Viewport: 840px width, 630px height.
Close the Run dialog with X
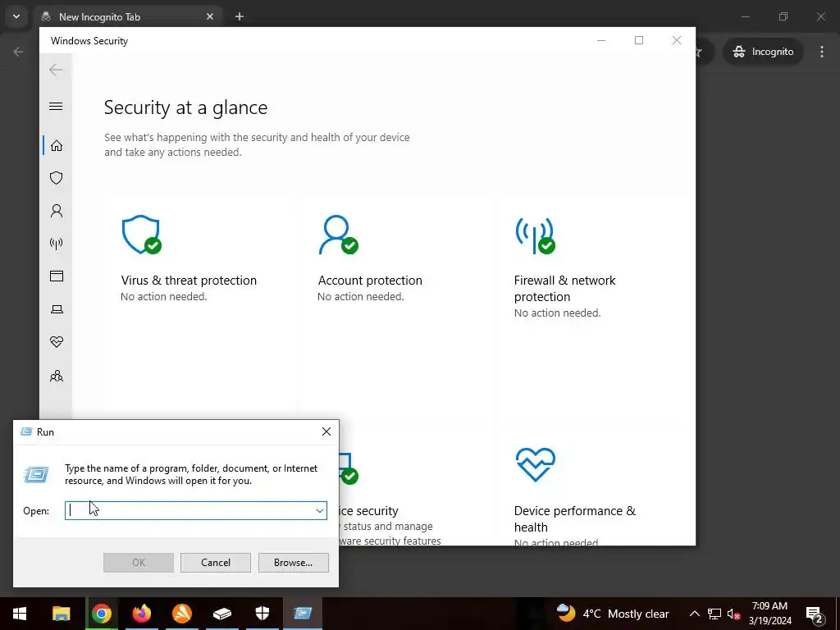326,431
